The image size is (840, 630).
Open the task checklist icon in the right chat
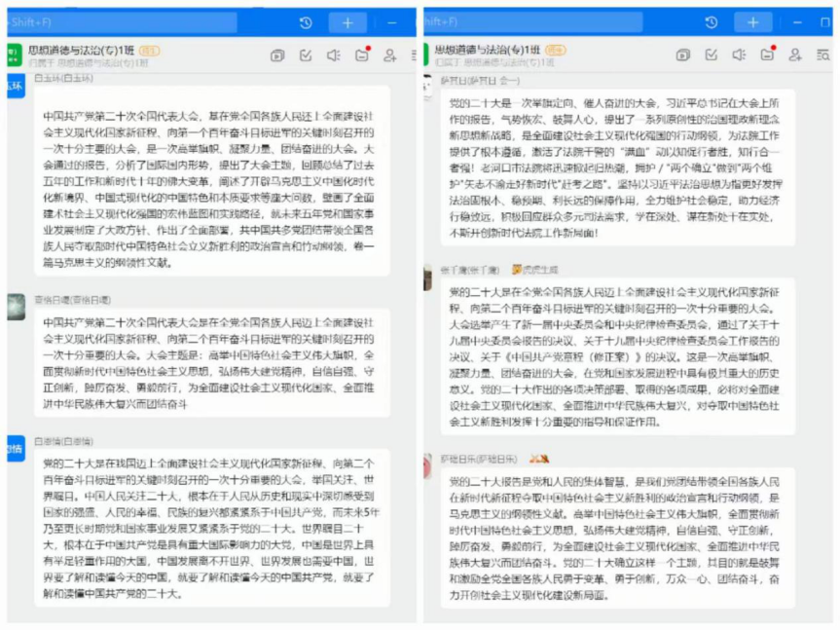click(x=712, y=56)
